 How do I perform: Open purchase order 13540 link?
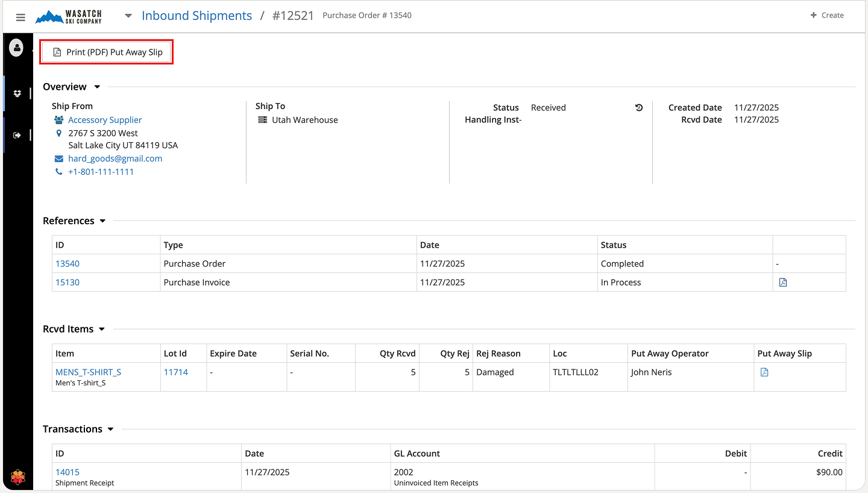tap(68, 263)
